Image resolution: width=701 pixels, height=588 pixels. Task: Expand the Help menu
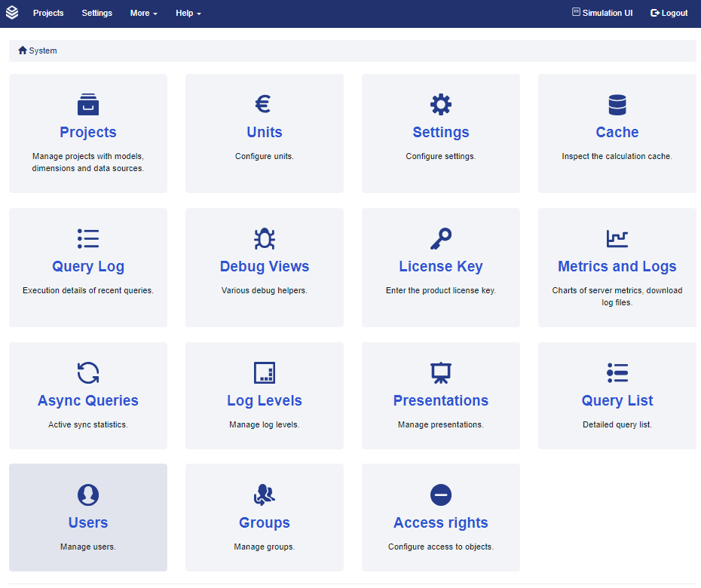tap(188, 13)
